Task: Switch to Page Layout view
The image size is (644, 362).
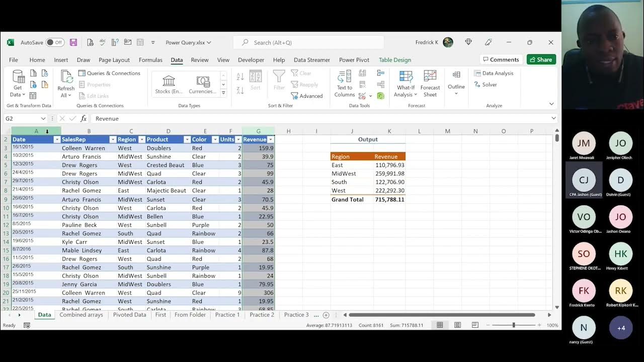Action: (457, 325)
